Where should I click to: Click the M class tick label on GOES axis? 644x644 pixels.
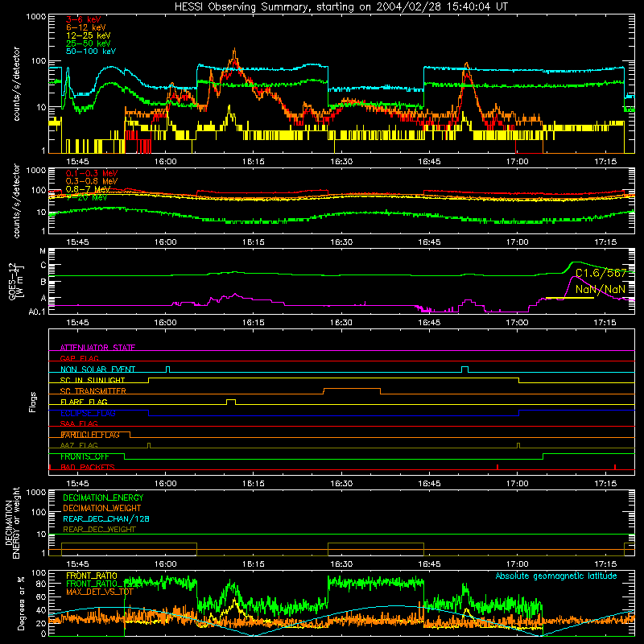[x=43, y=251]
